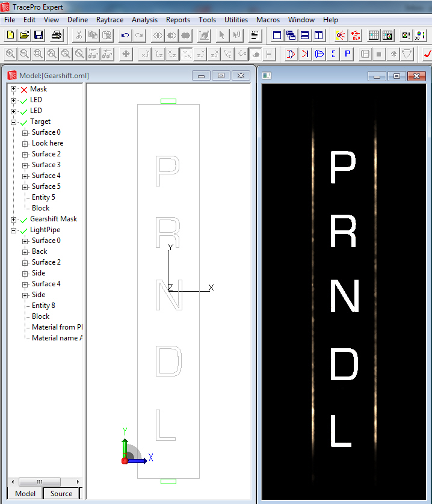Start ray trace with Trace Rays icon
The height and width of the screenshot is (504, 432).
pyautogui.click(x=341, y=35)
